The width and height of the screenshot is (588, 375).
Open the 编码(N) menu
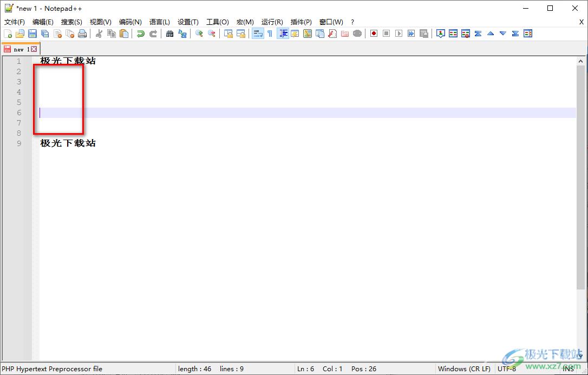pos(130,22)
